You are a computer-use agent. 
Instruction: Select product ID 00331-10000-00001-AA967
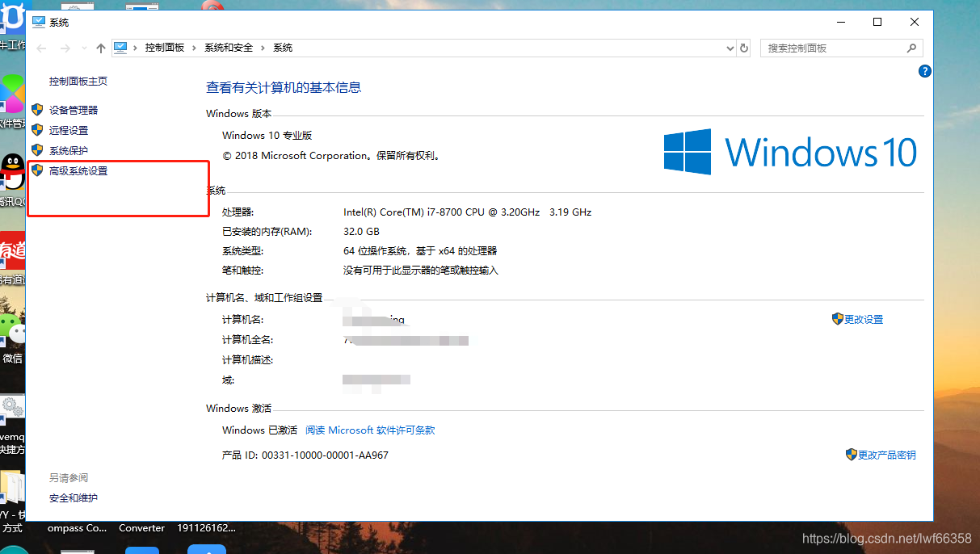[324, 455]
